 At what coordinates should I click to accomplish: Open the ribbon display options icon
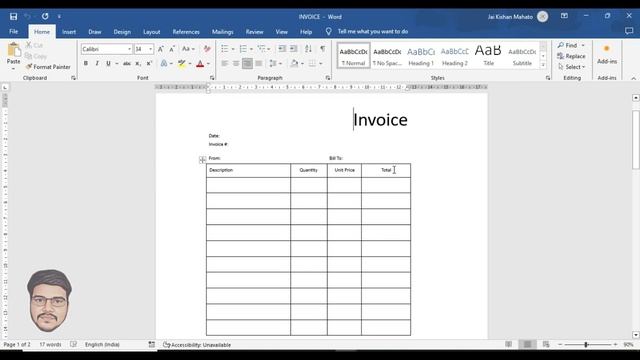[564, 16]
